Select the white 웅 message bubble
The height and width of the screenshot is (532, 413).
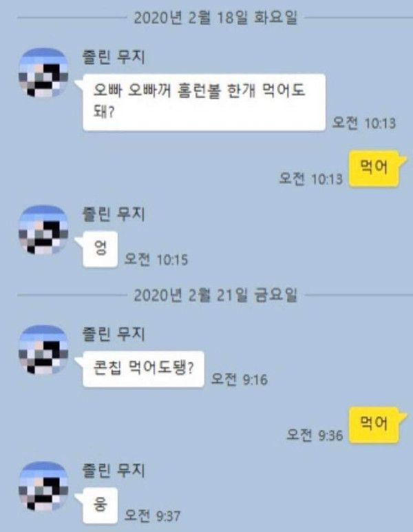(x=100, y=506)
